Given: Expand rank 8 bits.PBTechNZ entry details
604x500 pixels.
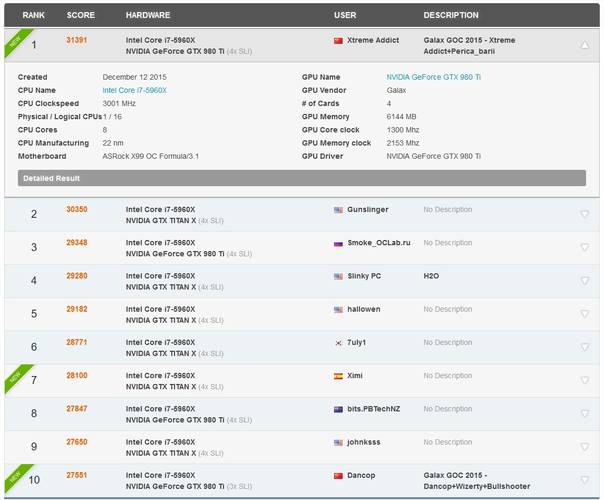Looking at the screenshot, I should 584,413.
